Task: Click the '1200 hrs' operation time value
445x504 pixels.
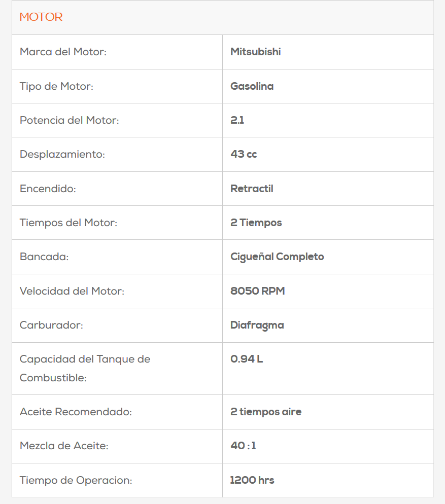Action: pyautogui.click(x=252, y=480)
